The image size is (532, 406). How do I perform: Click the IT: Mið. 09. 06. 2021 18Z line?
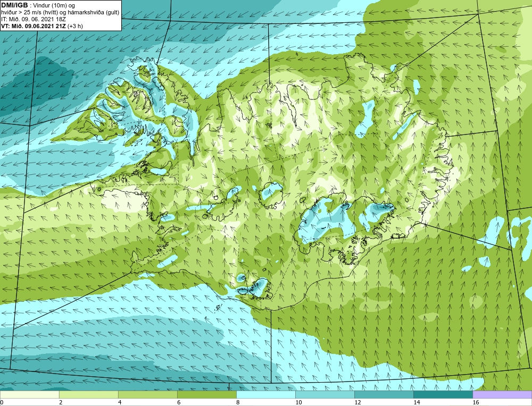tap(33, 19)
